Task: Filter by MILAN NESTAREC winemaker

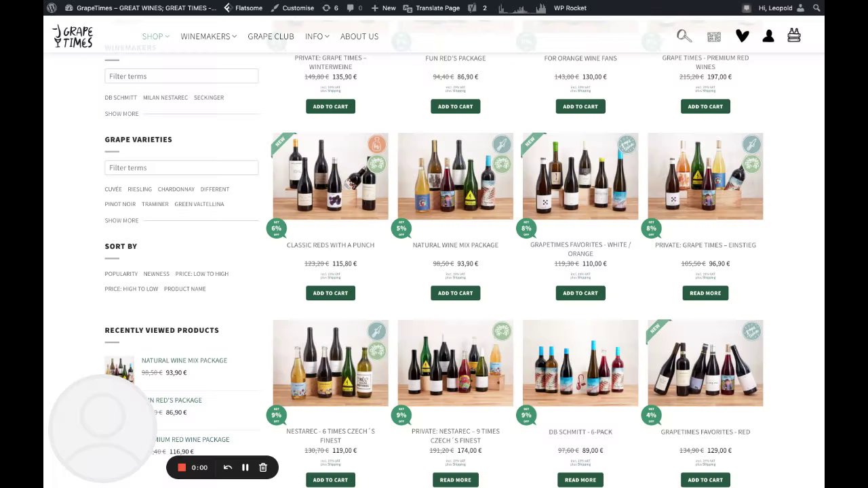Action: coord(165,98)
